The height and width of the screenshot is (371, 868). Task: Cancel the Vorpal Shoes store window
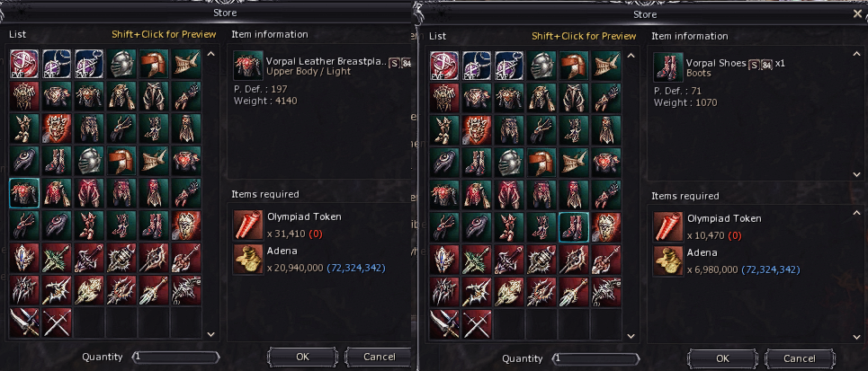click(x=800, y=358)
